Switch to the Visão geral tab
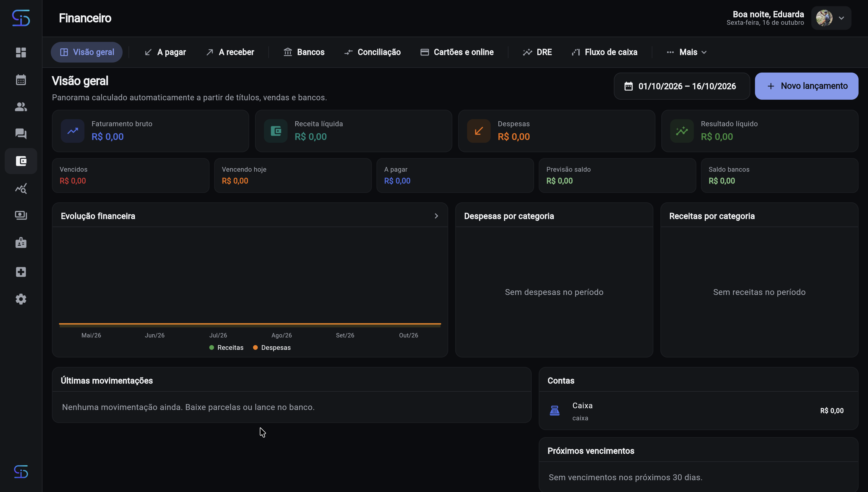The image size is (868, 492). coord(87,53)
